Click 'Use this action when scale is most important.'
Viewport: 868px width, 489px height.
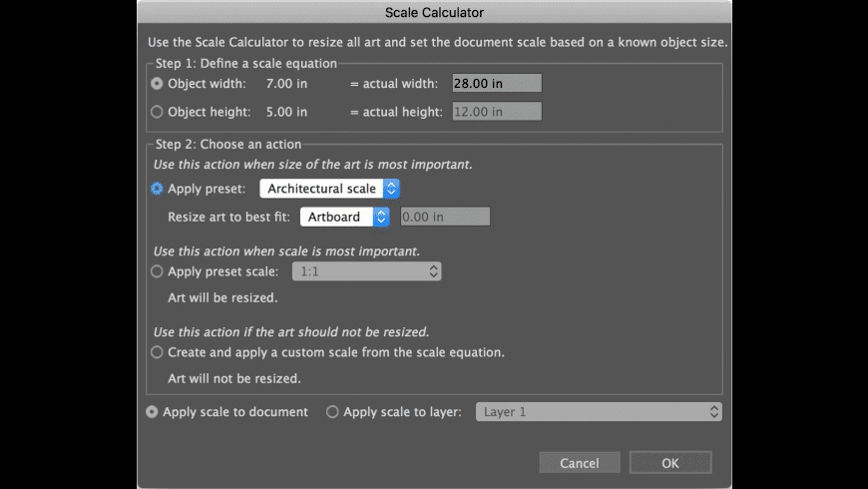coord(286,251)
